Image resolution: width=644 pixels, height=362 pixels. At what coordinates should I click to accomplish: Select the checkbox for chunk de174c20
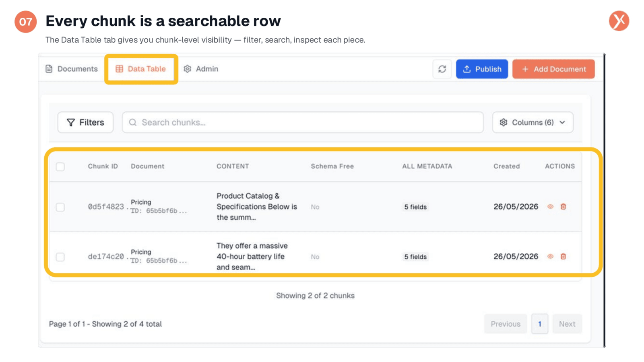coord(60,257)
